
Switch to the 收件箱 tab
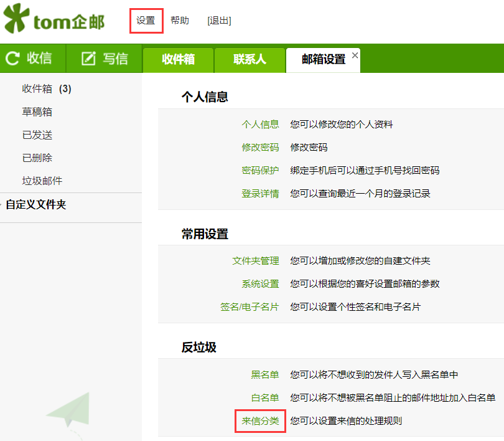[179, 60]
